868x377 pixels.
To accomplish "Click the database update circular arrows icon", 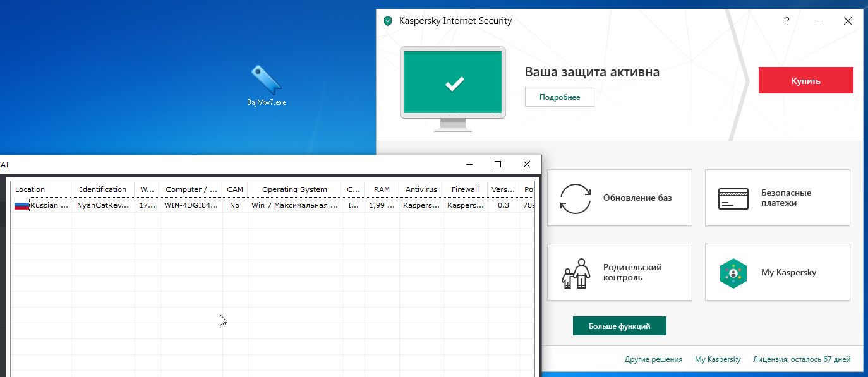I will (576, 198).
